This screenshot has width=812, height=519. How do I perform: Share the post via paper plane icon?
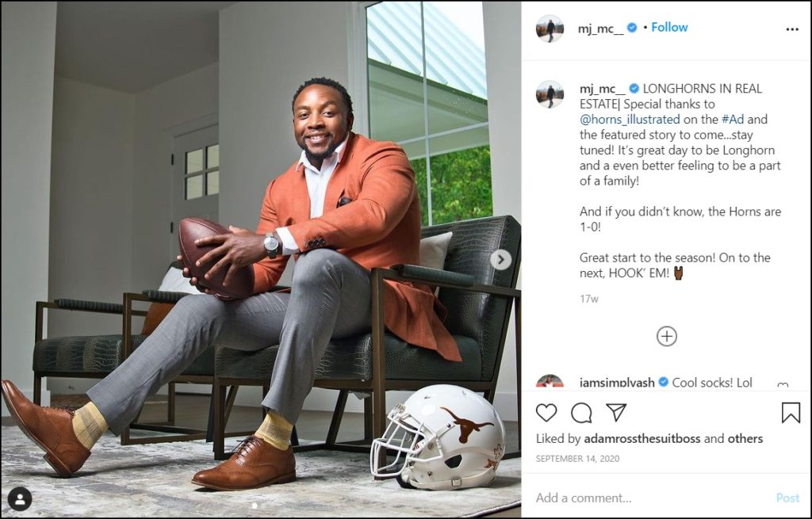coord(616,413)
